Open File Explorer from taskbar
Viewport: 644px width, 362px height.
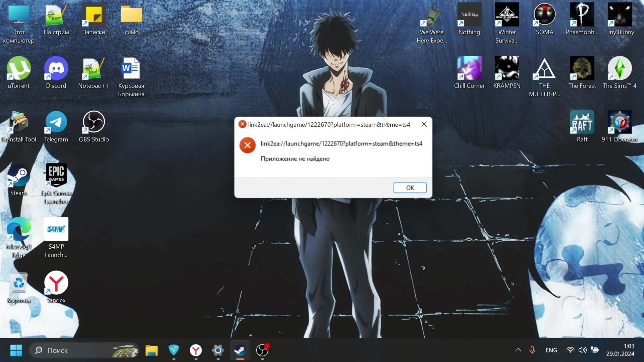tap(152, 350)
